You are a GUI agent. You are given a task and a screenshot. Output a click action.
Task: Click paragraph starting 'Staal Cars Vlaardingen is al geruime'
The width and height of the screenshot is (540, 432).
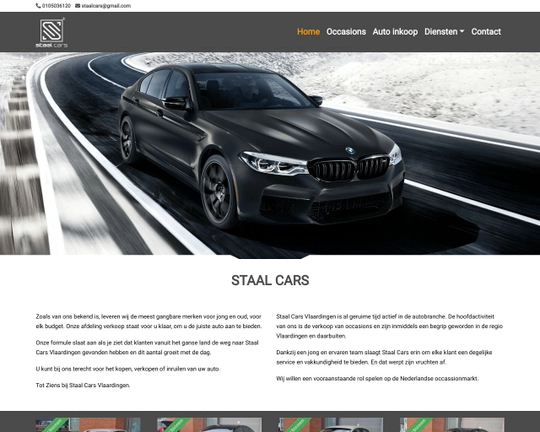tap(390, 326)
